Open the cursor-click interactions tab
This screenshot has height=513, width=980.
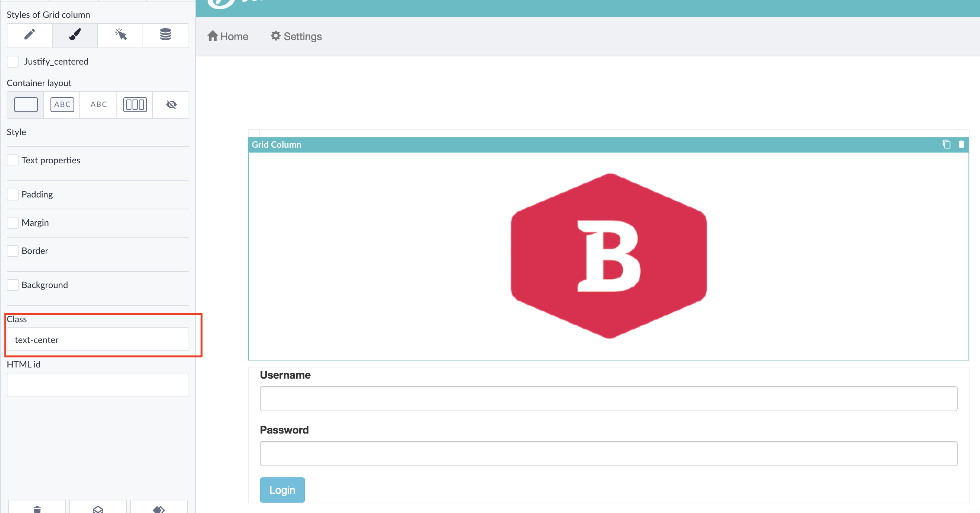pos(121,35)
